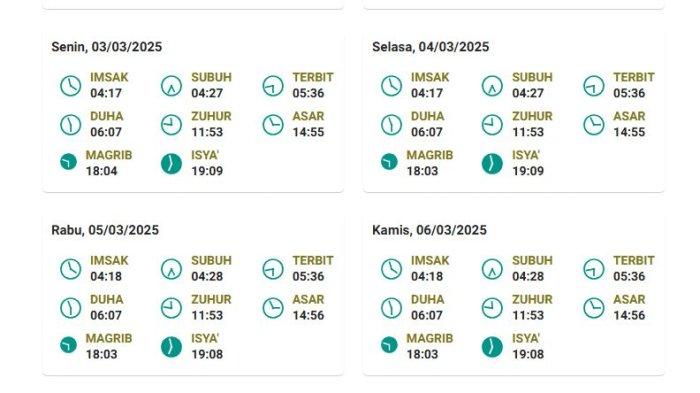Screen dimensions: 700x393
Task: Click the Zuhur clock icon for Rabu 05/03/2025
Action: pyautogui.click(x=171, y=308)
